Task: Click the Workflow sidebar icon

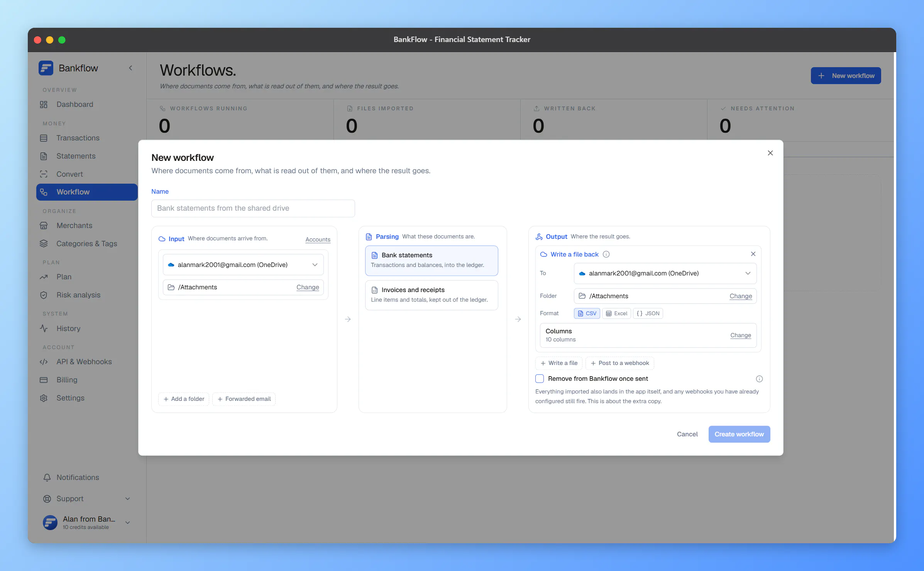Action: coord(44,192)
